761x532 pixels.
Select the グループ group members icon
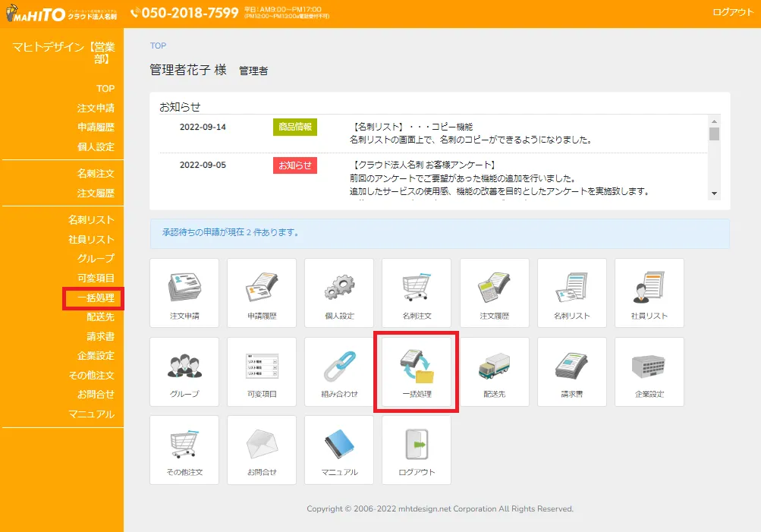(184, 371)
